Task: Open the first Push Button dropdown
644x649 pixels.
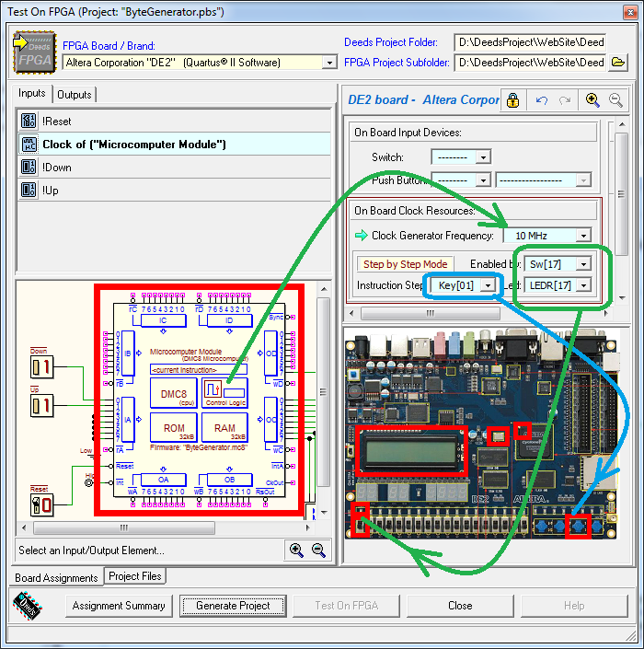Action: pos(483,180)
